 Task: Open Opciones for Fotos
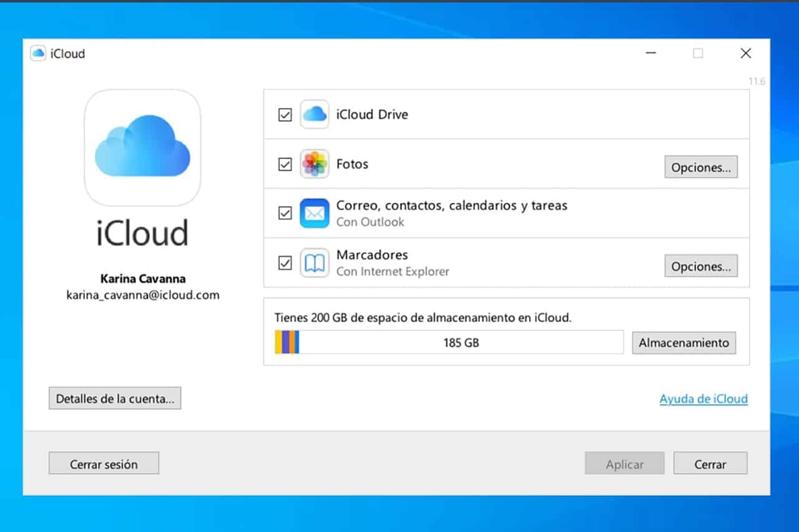point(700,167)
